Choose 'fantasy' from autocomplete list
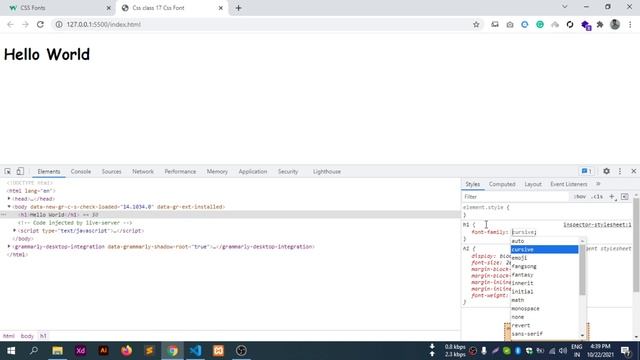This screenshot has width=640, height=360. click(544, 275)
